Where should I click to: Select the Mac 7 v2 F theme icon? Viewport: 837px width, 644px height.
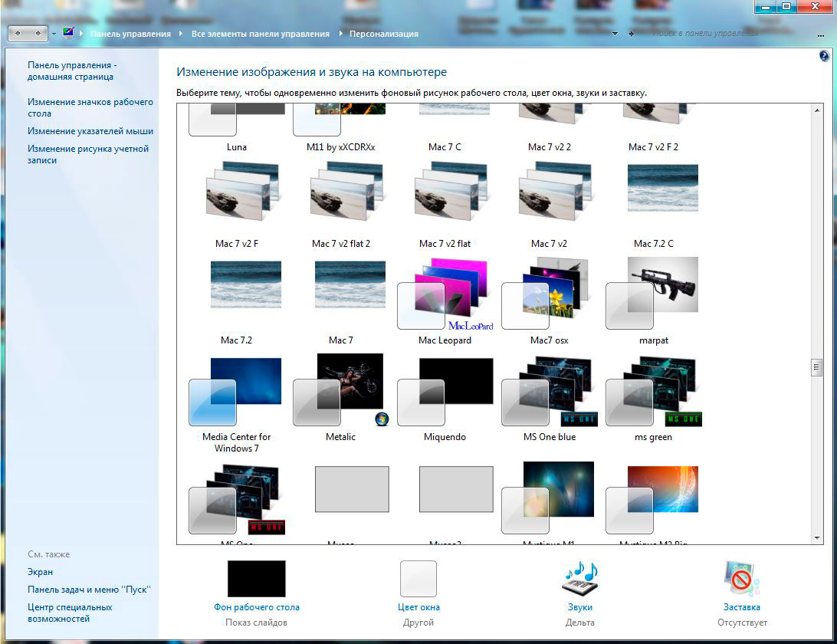tap(242, 192)
